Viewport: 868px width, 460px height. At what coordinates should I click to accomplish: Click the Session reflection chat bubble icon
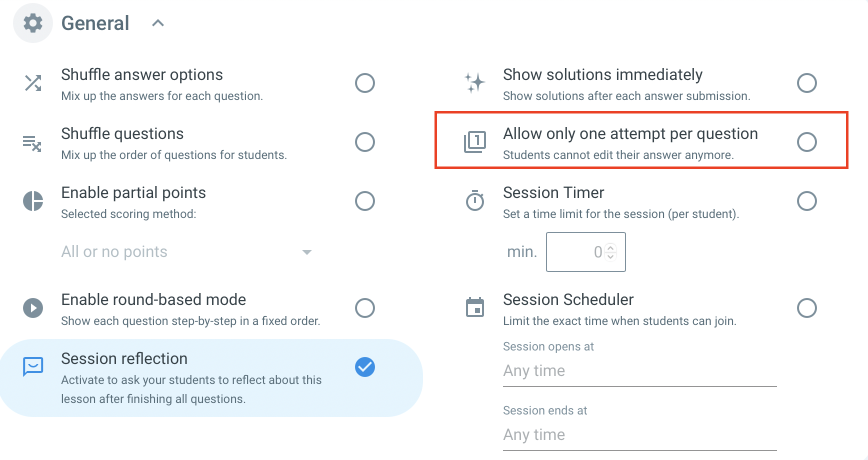point(32,366)
